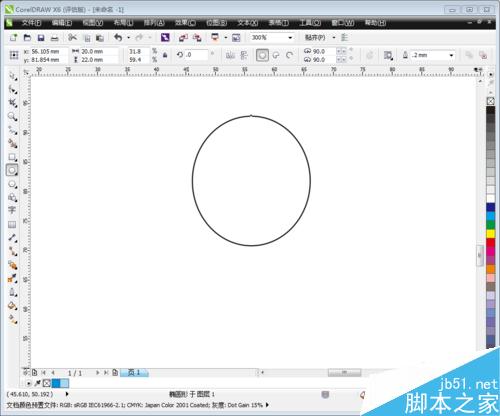Expand the Undo history dropdown arrow
Screen dimensions: 500x416
coord(129,38)
